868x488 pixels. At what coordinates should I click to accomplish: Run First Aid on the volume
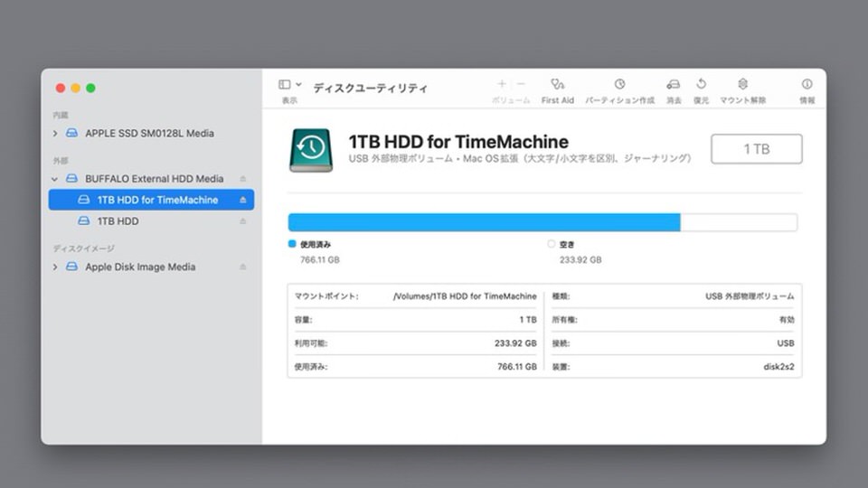(x=558, y=84)
